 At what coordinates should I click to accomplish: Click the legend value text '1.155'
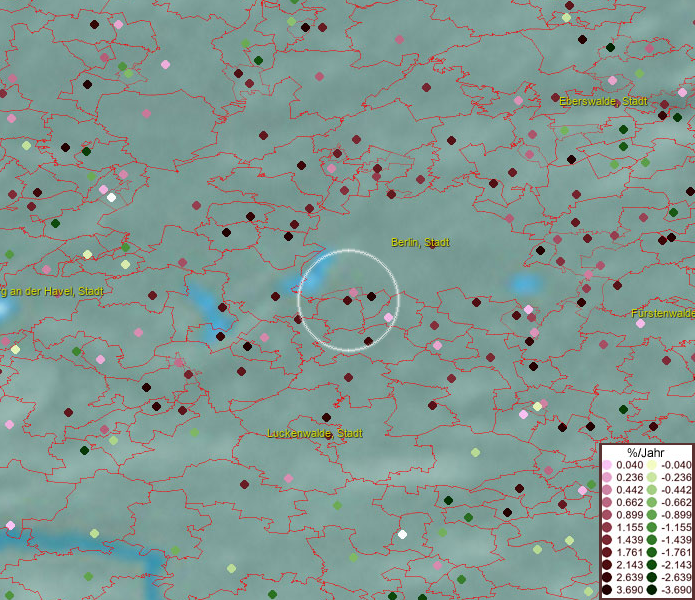coord(629,527)
